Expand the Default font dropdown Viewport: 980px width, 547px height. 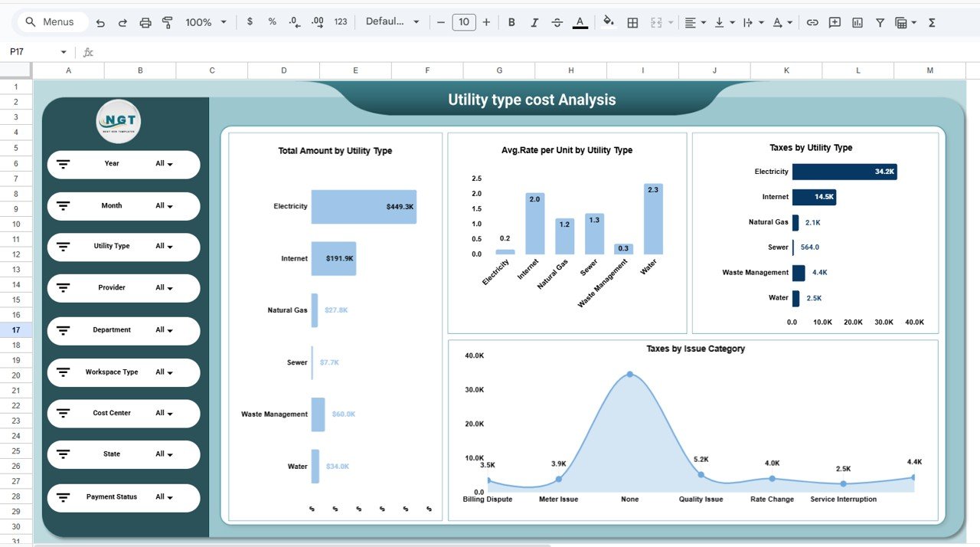(393, 21)
